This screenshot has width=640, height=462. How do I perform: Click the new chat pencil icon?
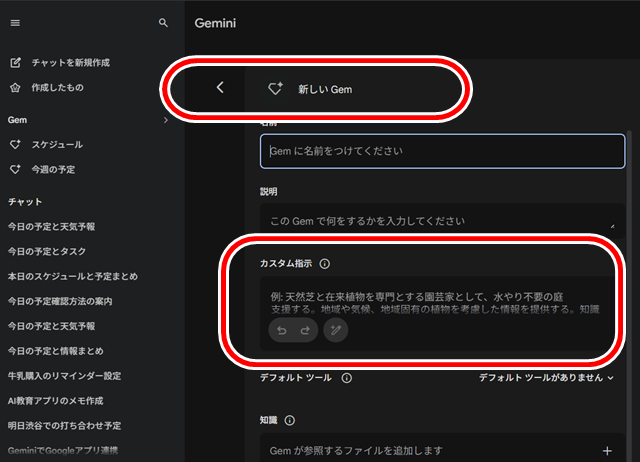[16, 62]
